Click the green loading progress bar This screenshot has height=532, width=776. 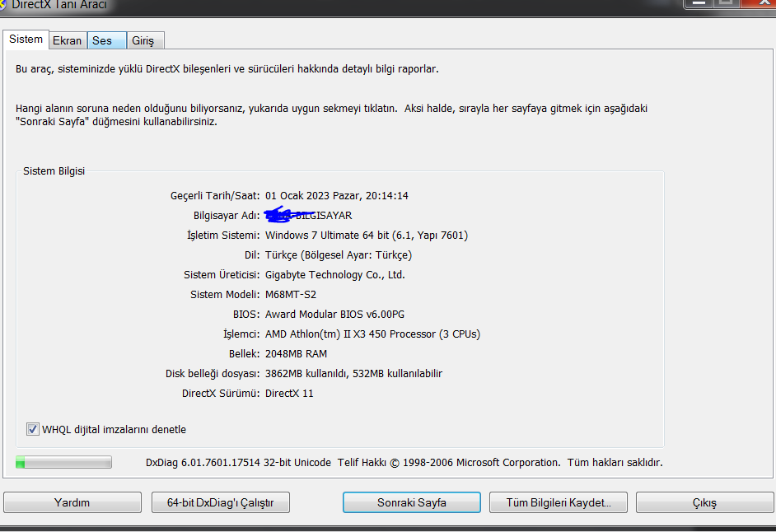tap(63, 462)
